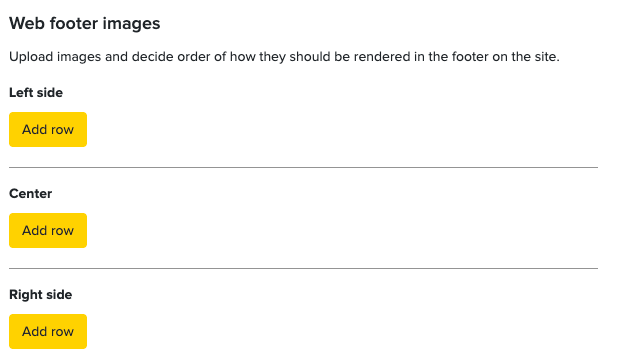Screen dimensions: 617x362
Task: Activate the middle yellow Add row button
Action: [x=48, y=231]
